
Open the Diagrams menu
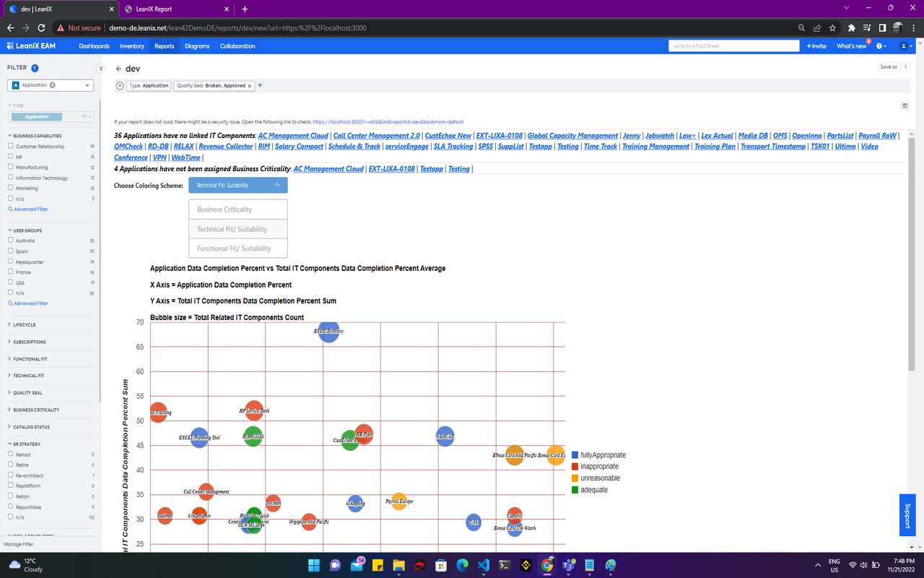tap(197, 46)
